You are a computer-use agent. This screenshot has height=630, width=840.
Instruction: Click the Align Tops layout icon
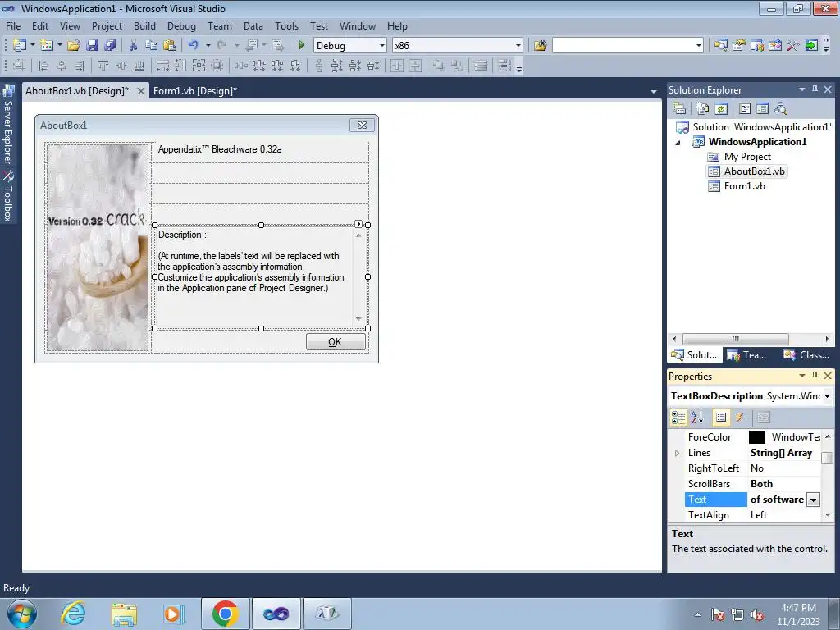pos(103,66)
